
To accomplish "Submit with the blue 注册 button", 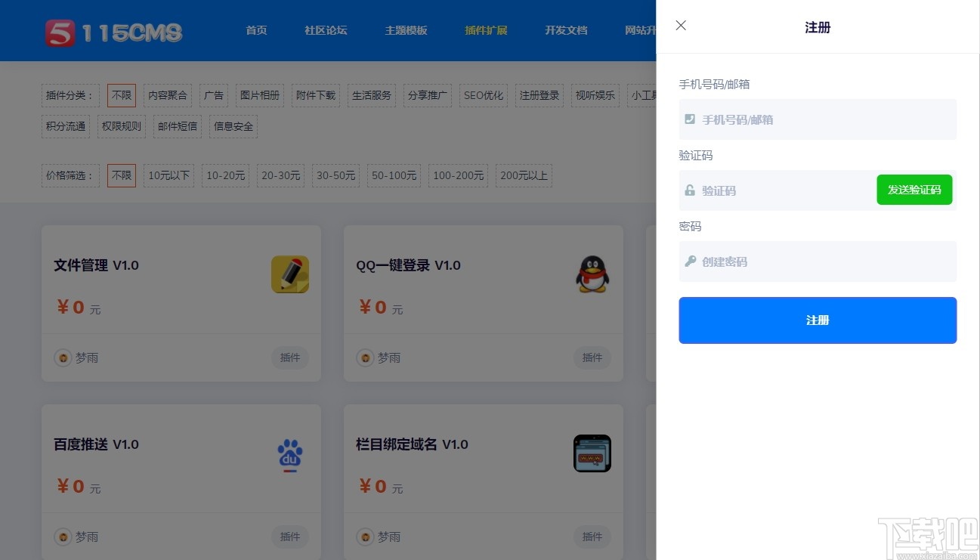I will click(818, 320).
